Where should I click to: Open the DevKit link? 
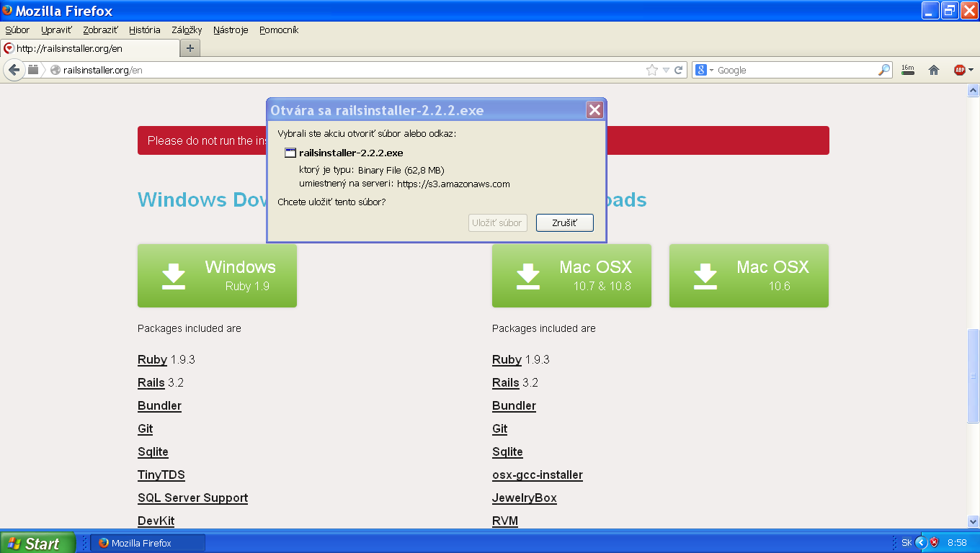(x=156, y=521)
